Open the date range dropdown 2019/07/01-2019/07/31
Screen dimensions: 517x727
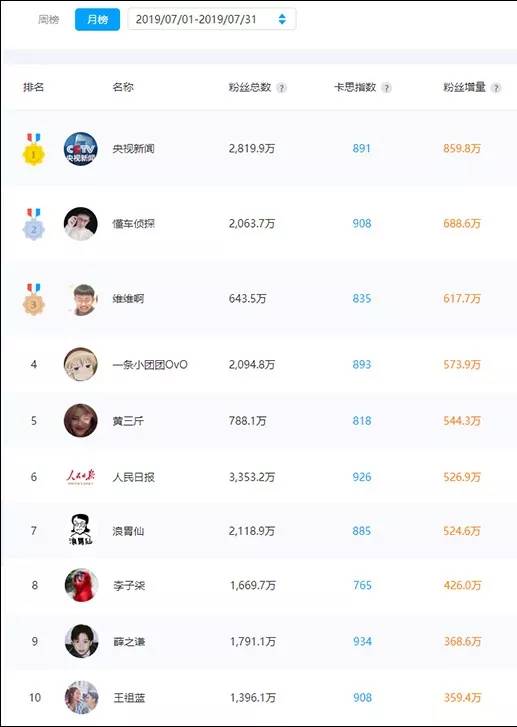click(x=211, y=19)
